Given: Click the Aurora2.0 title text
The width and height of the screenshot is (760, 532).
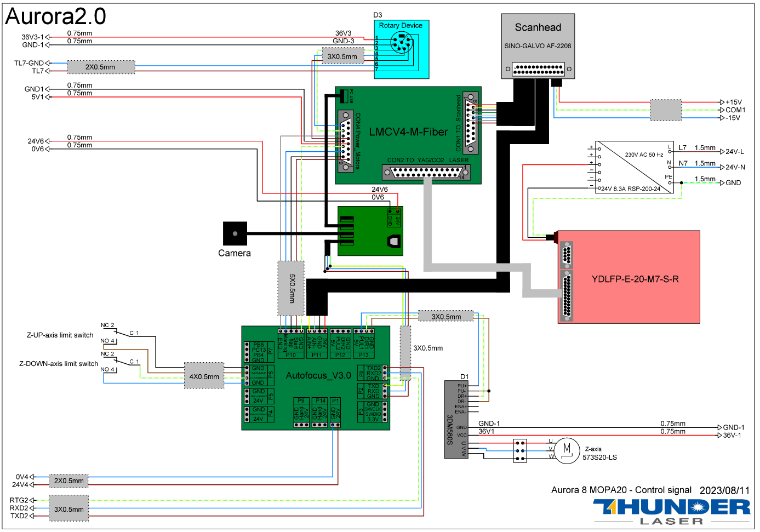Looking at the screenshot, I should click(x=56, y=16).
